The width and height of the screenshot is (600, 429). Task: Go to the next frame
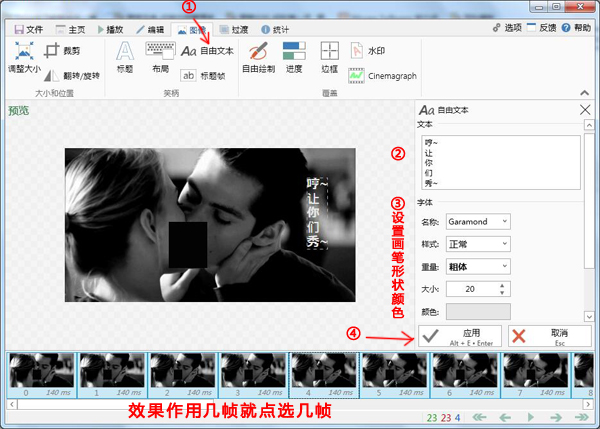(x=556, y=417)
